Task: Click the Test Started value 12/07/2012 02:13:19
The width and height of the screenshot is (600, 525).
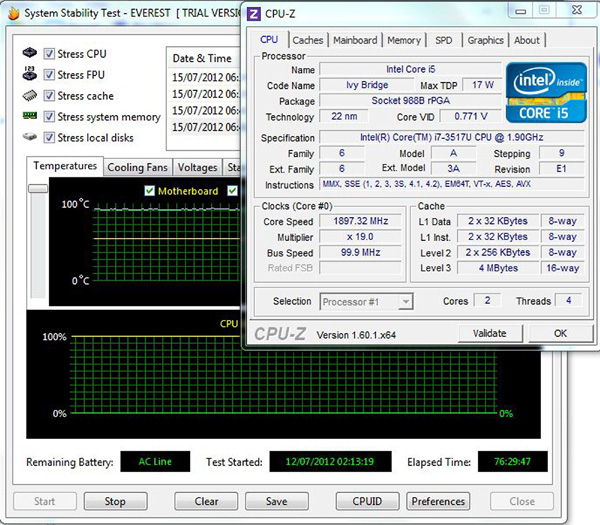Action: [x=330, y=461]
